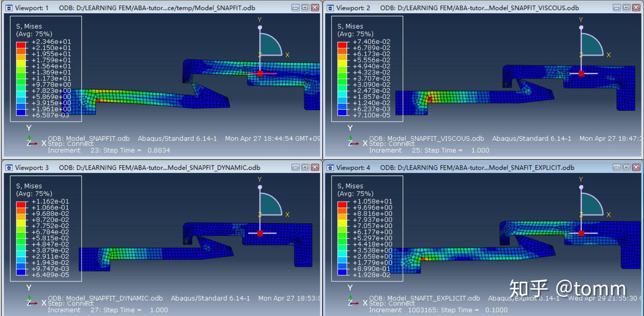
Task: Minimize Viewport 1 window
Action: pos(296,8)
